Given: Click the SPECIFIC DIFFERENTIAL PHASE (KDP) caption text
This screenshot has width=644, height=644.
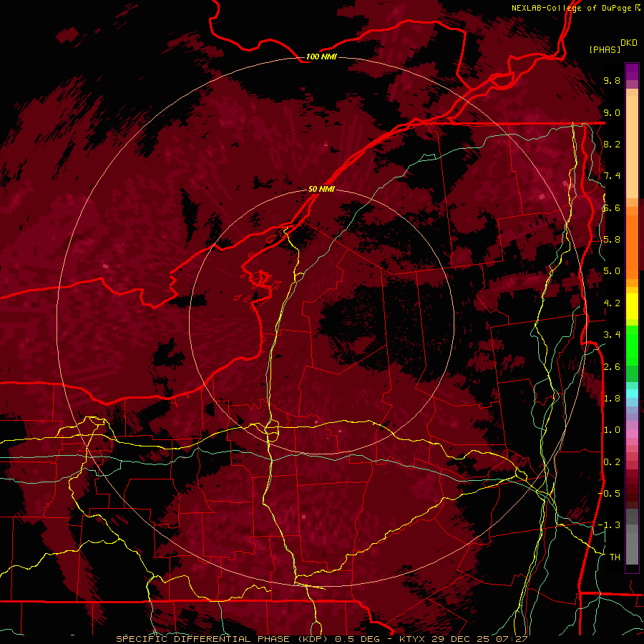Looking at the screenshot, I should (222, 639).
